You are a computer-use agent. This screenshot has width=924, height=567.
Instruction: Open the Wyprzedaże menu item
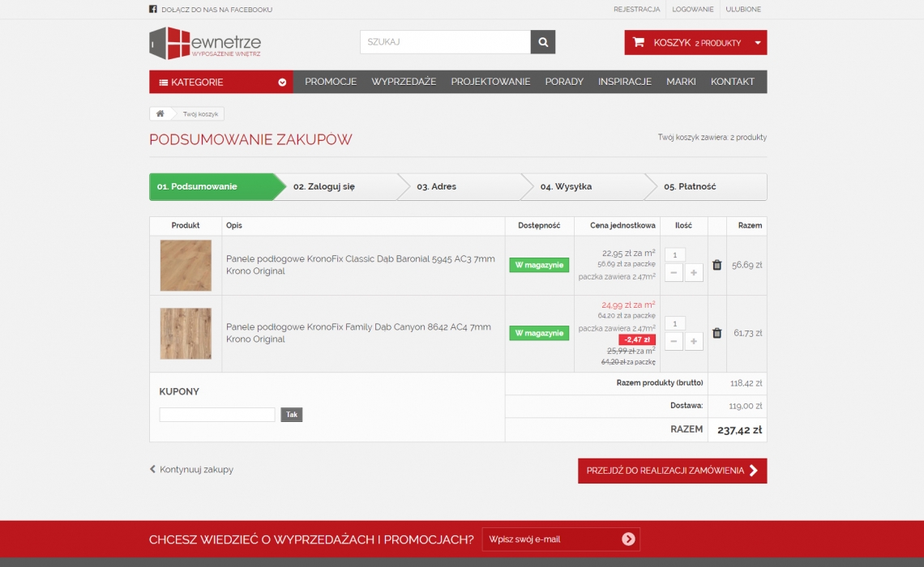coord(404,82)
